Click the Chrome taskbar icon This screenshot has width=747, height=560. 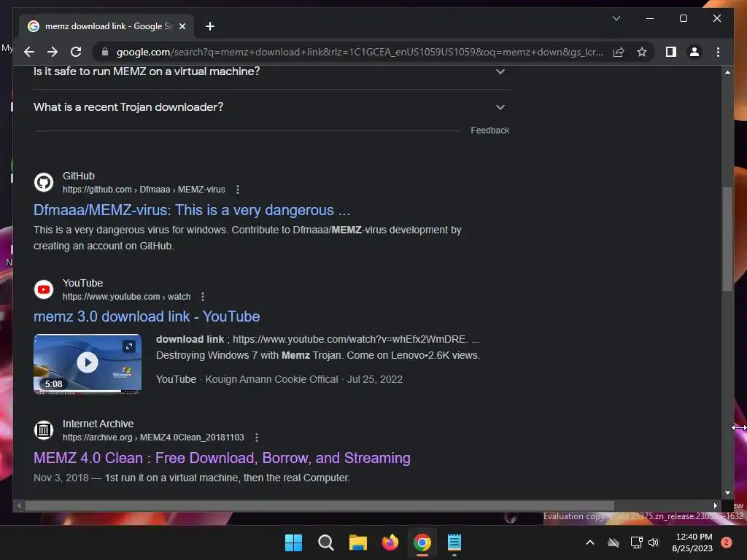(422, 542)
